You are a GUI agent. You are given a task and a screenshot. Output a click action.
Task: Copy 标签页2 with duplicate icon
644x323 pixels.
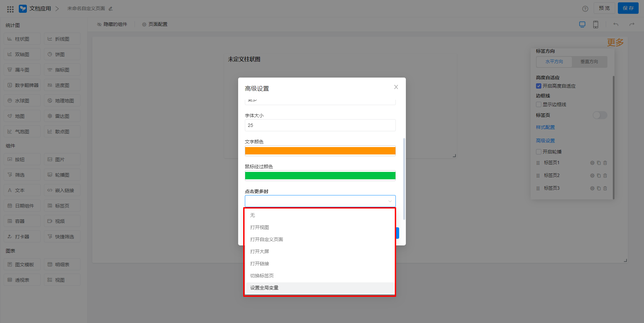[599, 176]
